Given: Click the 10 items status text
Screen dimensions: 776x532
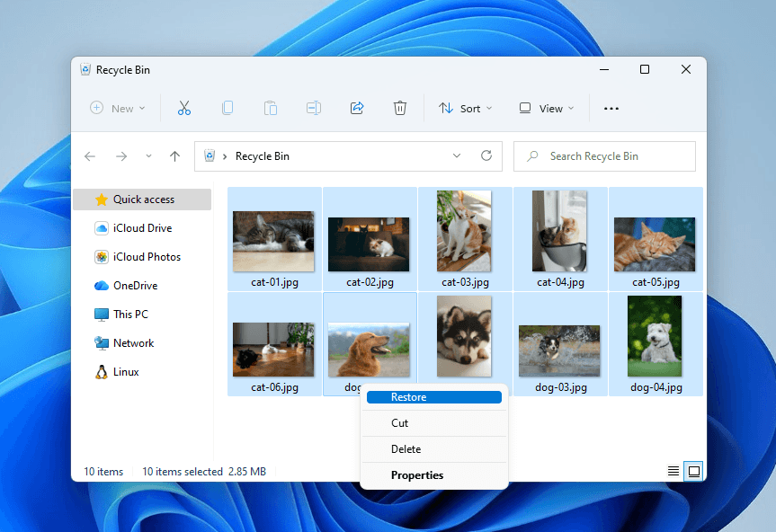Looking at the screenshot, I should tap(103, 472).
